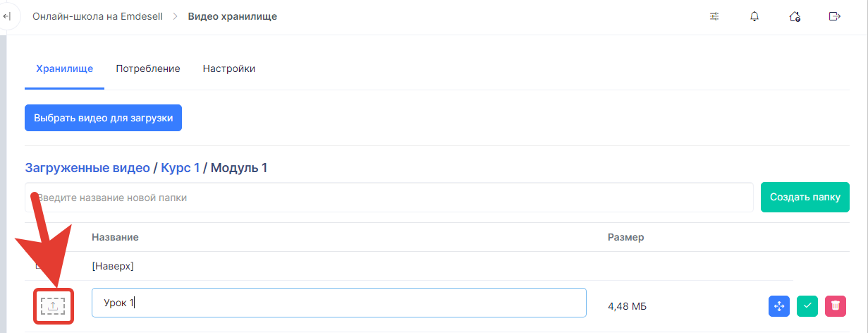Open the Настройки tab
This screenshot has height=333, width=868.
(x=229, y=68)
